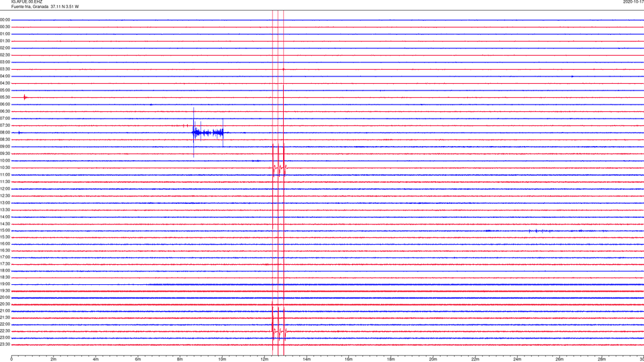Select the 02:00 time row label
The image size is (644, 362).
(x=5, y=48)
